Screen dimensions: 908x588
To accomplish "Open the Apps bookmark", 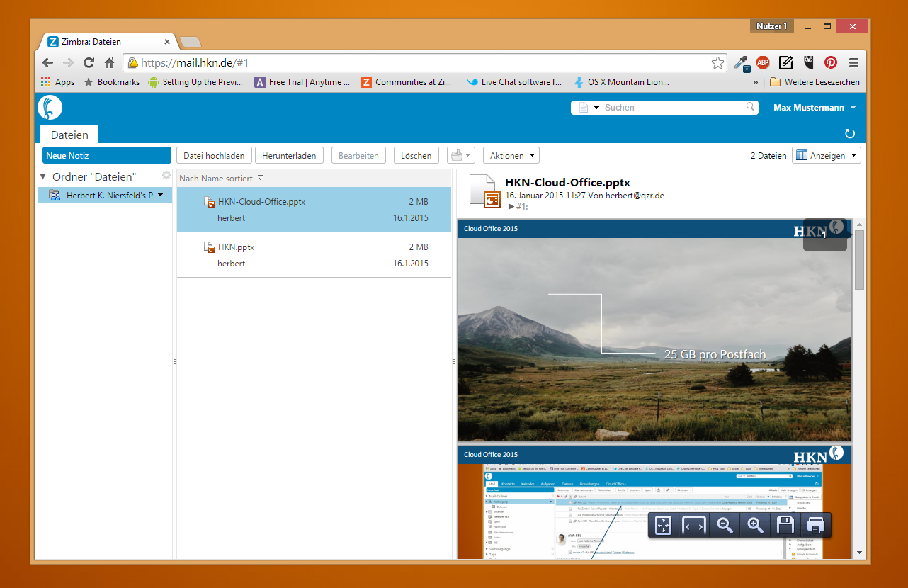I will point(57,82).
